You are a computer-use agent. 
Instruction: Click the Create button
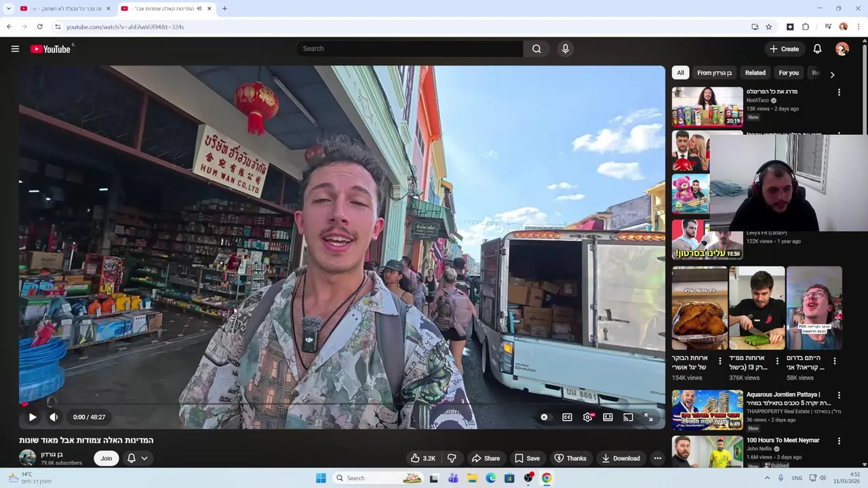pyautogui.click(x=785, y=49)
